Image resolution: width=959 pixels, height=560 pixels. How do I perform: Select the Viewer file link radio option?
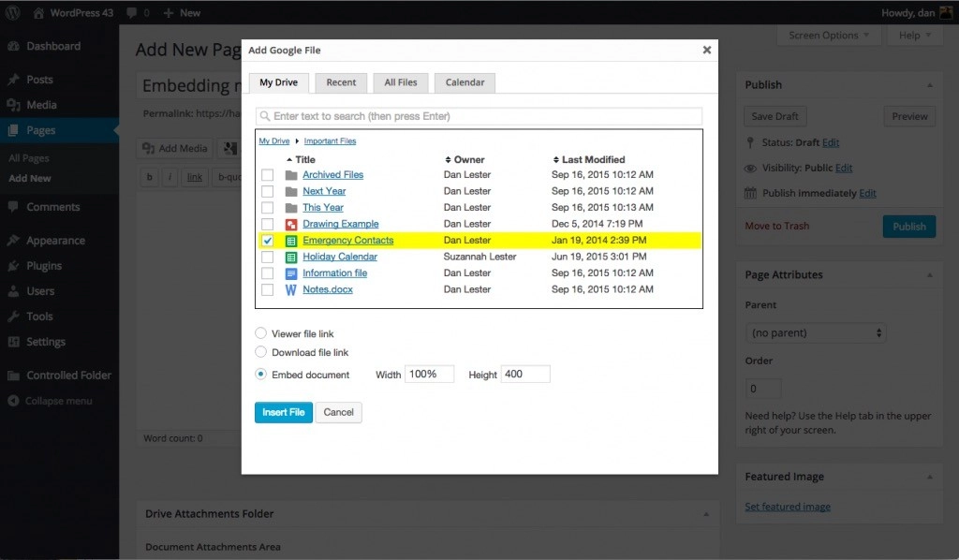click(261, 333)
